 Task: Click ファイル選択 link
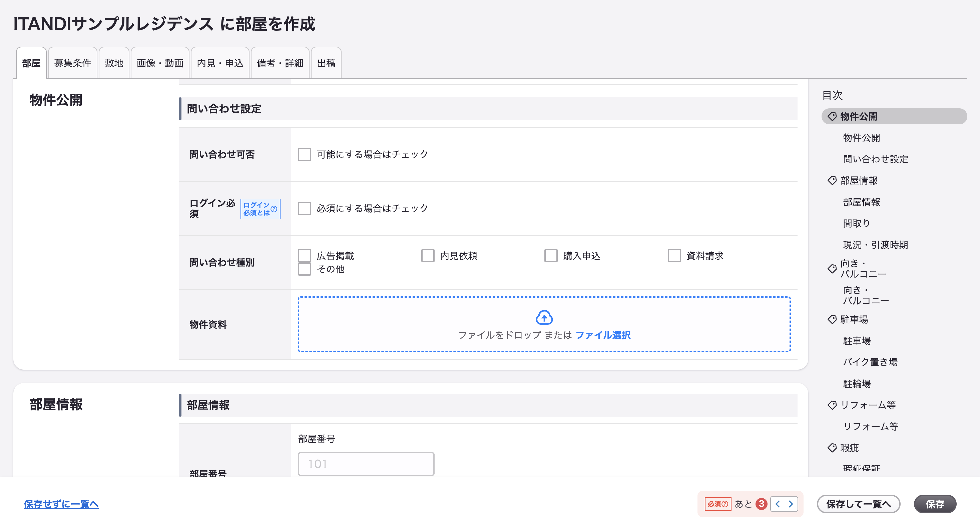pyautogui.click(x=603, y=335)
